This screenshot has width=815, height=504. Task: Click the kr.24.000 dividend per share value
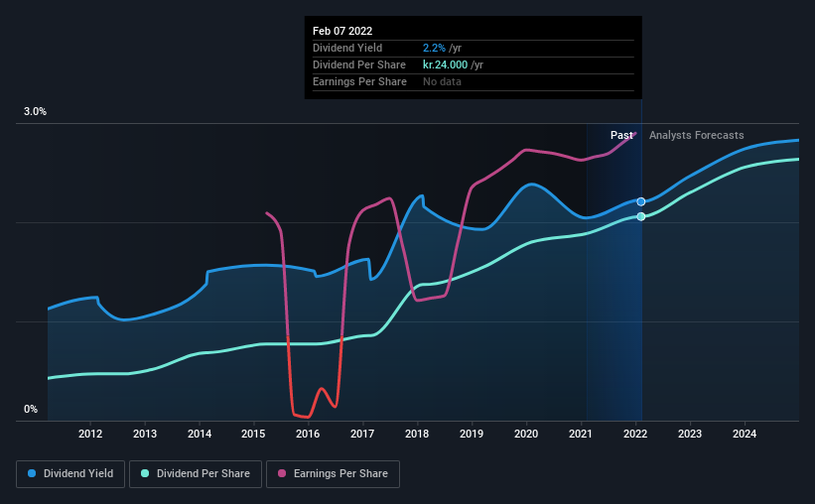click(x=445, y=64)
